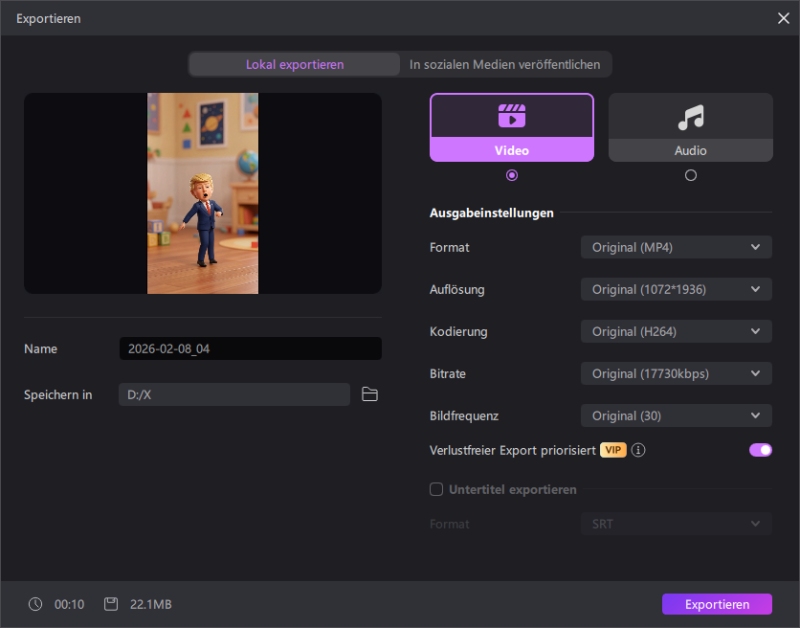Screen dimensions: 800x628
Task: Open the Kodierung Original (H264) dropdown
Action: [676, 331]
